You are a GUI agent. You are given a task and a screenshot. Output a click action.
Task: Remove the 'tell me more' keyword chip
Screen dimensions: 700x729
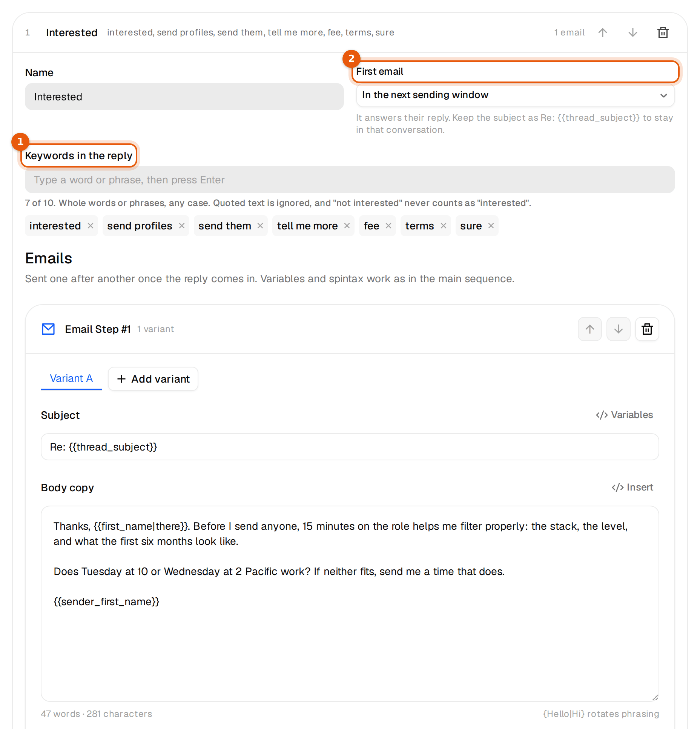click(347, 226)
